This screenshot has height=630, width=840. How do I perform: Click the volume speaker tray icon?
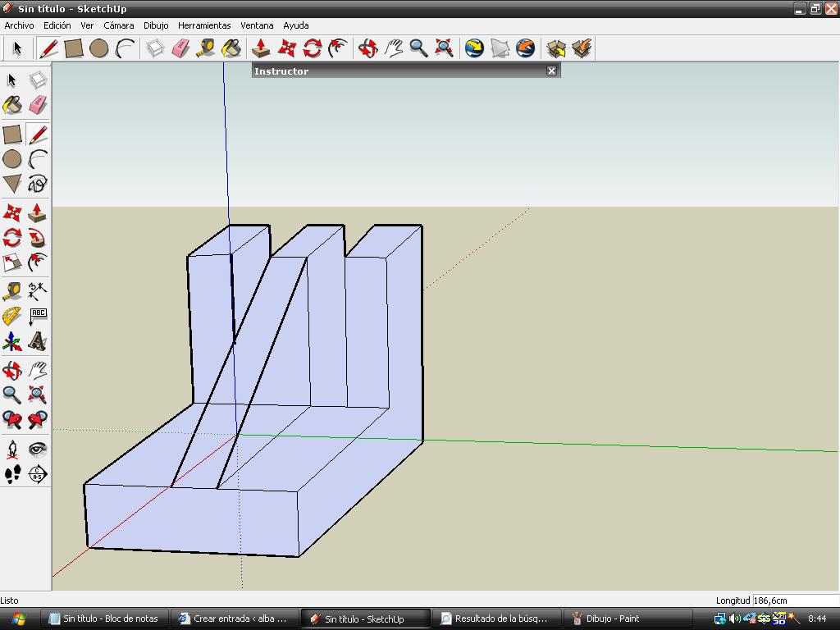pos(734,619)
